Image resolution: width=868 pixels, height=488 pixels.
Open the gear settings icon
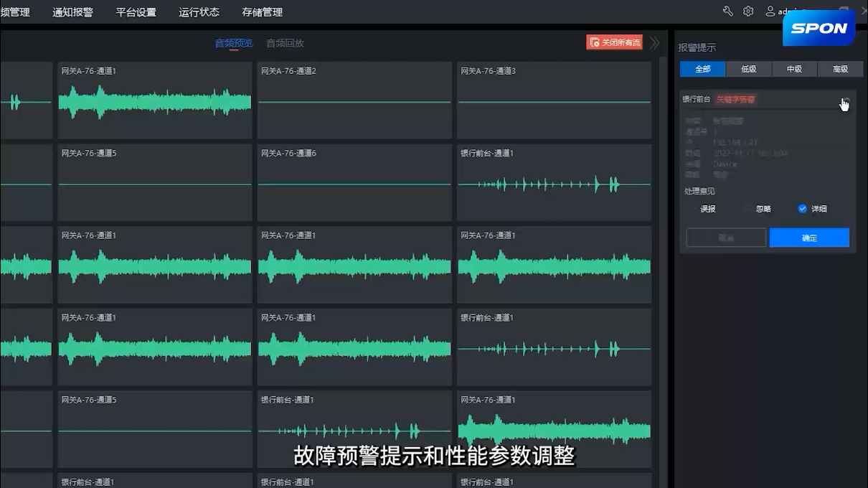(x=748, y=11)
